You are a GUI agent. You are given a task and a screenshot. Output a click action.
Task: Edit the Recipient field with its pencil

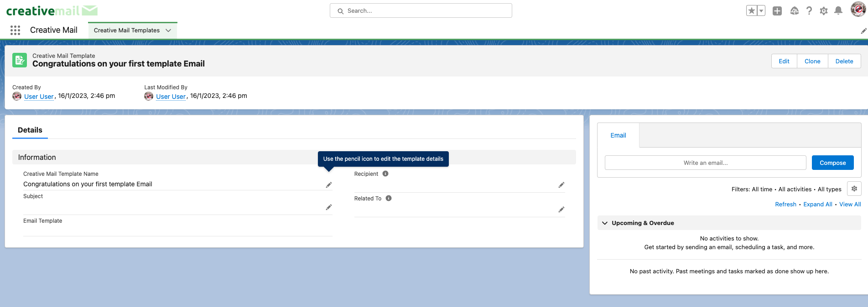561,185
